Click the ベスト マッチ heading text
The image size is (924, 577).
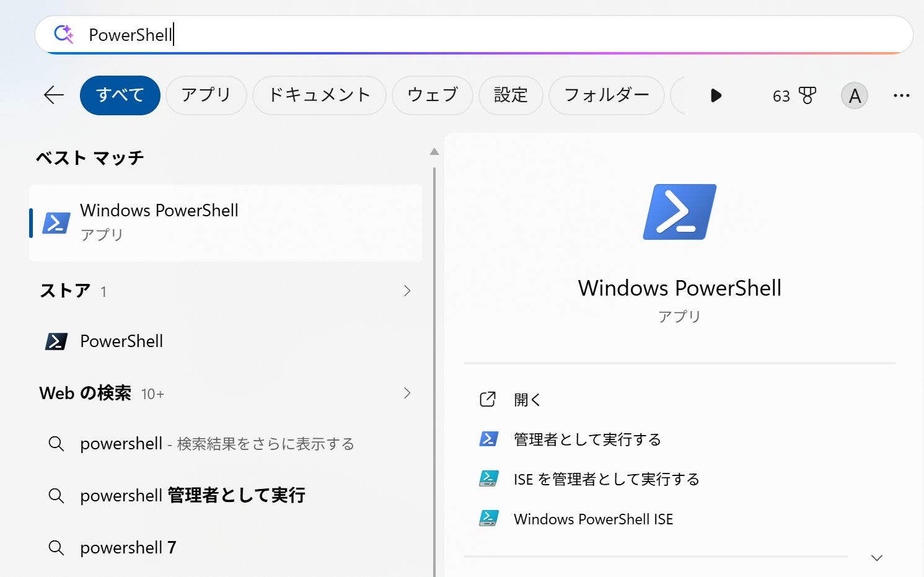click(x=90, y=158)
